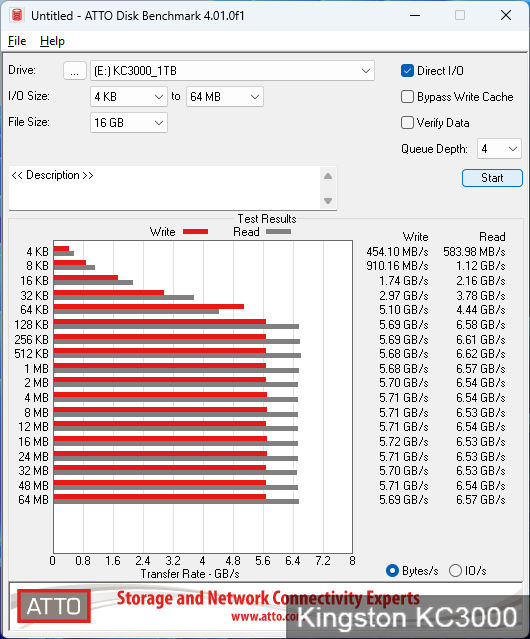Select the Bytes/s radio button
Screen dimensions: 530x639
pyautogui.click(x=392, y=571)
